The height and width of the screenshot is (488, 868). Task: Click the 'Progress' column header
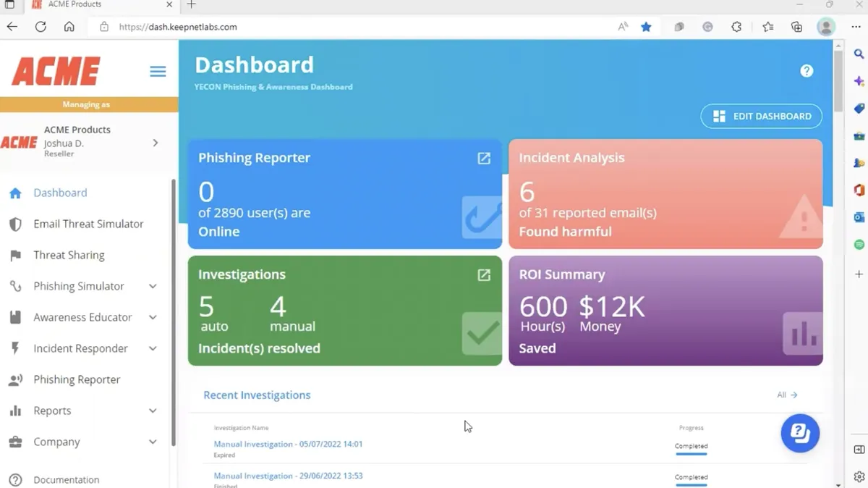coord(692,428)
